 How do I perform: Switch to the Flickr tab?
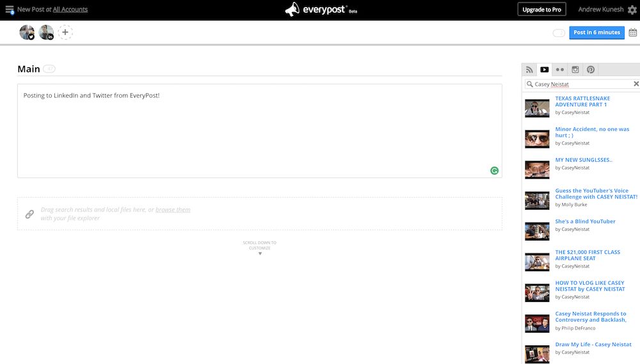click(560, 70)
